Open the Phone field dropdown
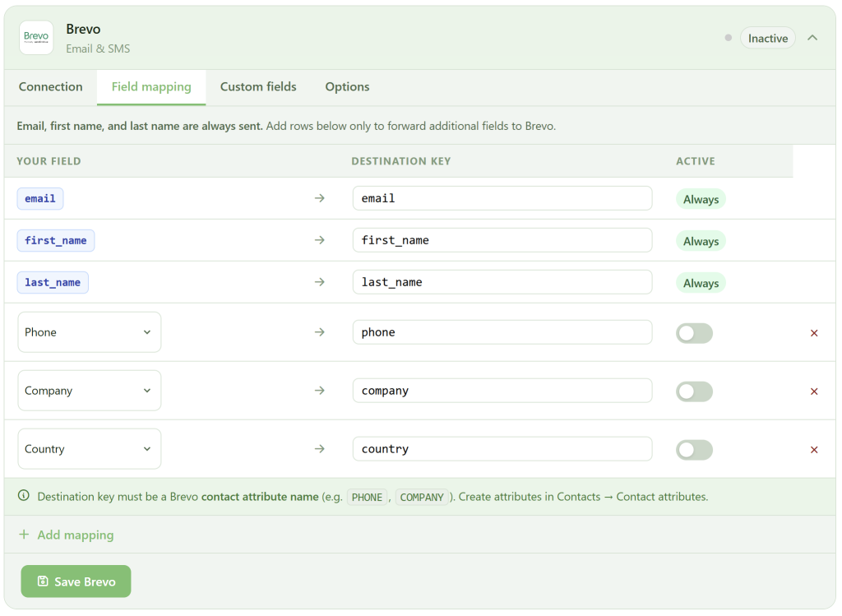Screen dimensions: 842x616 (89, 332)
